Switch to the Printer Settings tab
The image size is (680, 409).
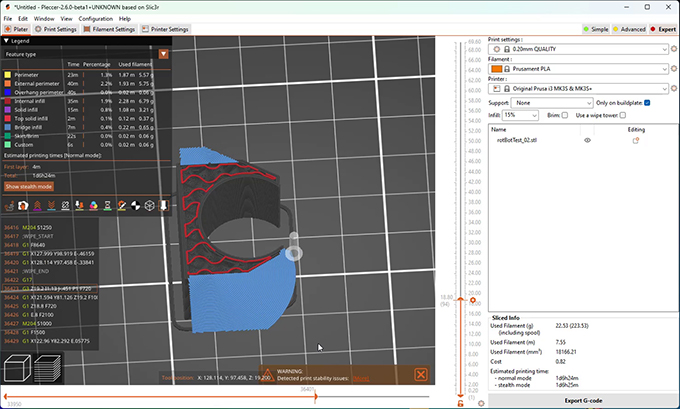point(165,29)
